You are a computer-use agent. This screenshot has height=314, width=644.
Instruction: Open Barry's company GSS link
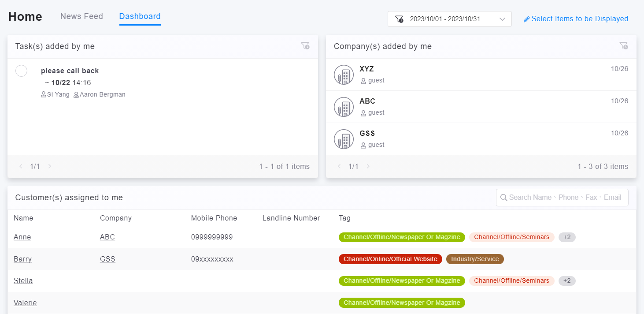coord(107,259)
